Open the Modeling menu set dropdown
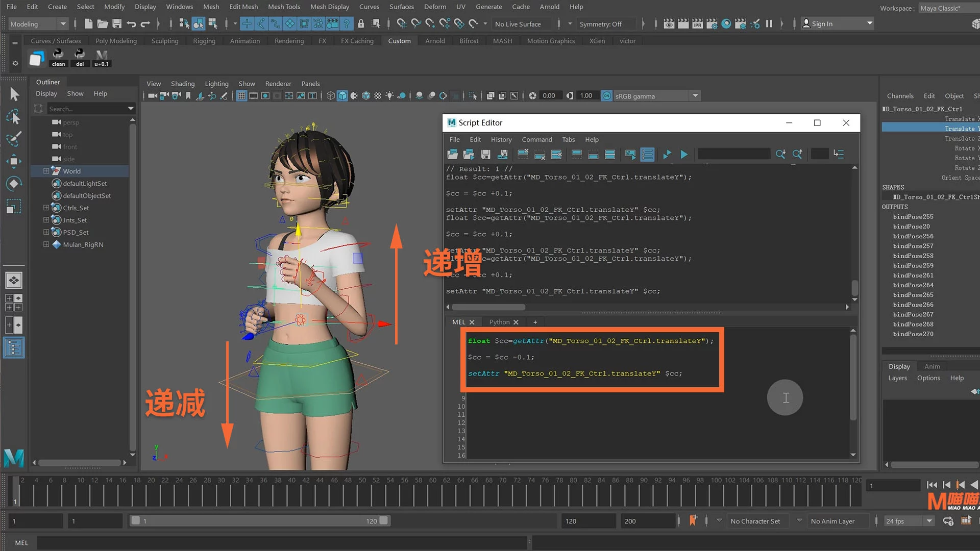The height and width of the screenshot is (551, 980). tap(38, 24)
